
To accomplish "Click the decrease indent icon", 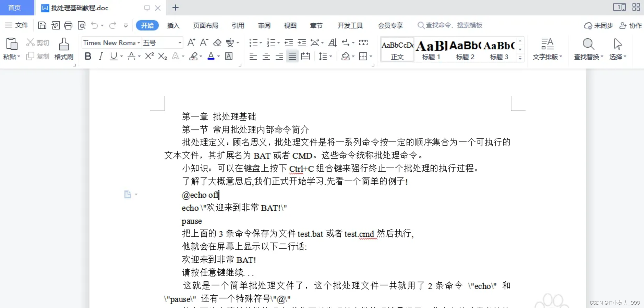I will 289,42.
